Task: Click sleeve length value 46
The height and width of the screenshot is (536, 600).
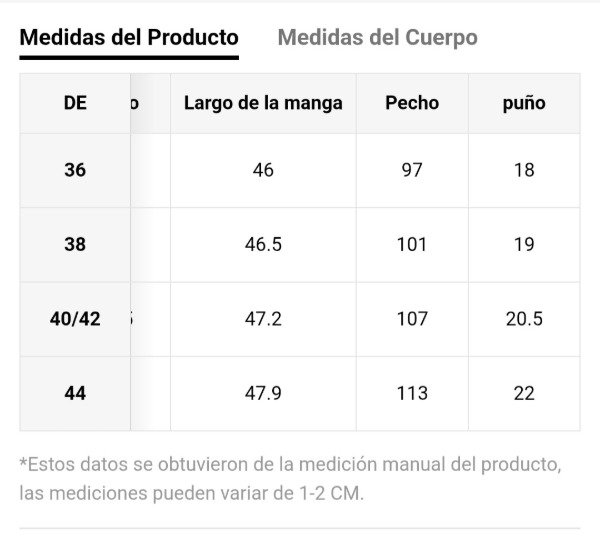Action: point(263,170)
